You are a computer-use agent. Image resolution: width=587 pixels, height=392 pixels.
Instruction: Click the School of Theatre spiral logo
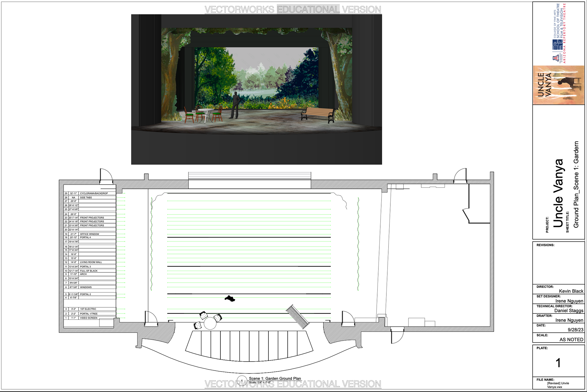pos(557,45)
